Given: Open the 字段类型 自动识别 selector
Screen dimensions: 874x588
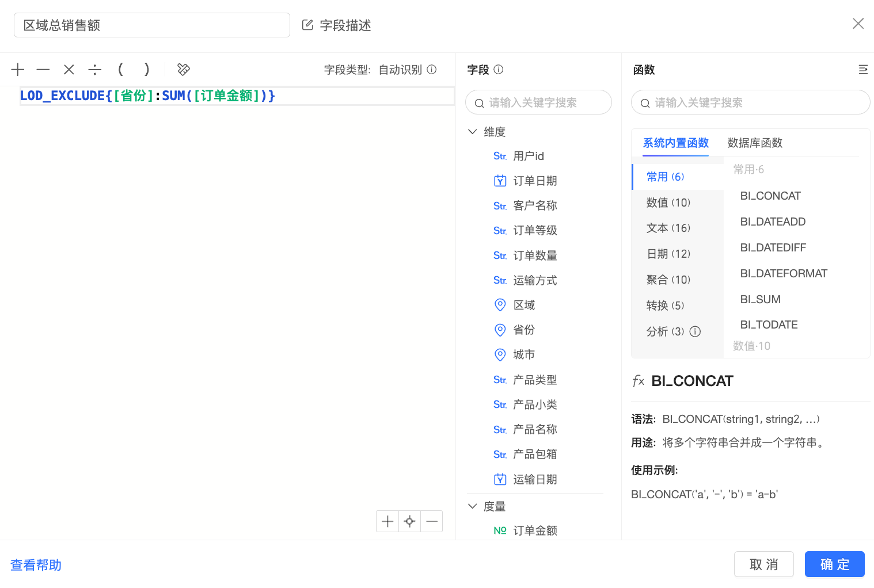Looking at the screenshot, I should click(x=400, y=70).
